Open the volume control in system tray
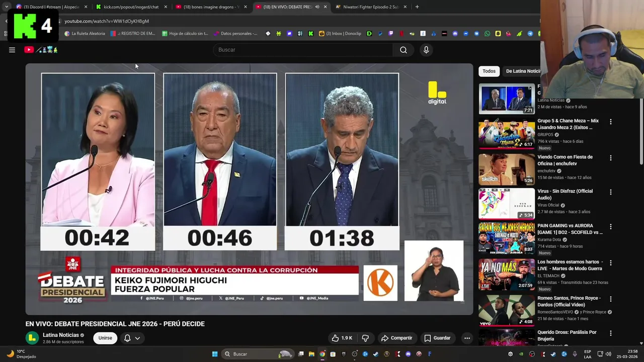The width and height of the screenshot is (644, 362). [x=607, y=354]
